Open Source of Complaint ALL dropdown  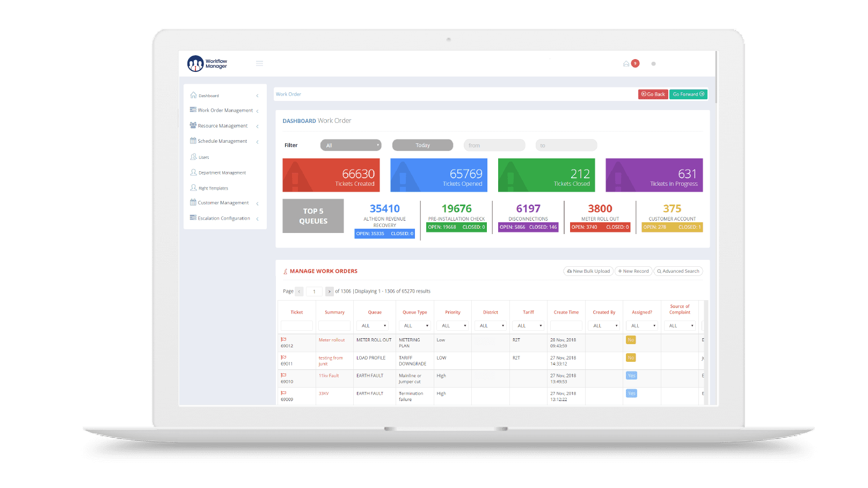click(x=680, y=325)
